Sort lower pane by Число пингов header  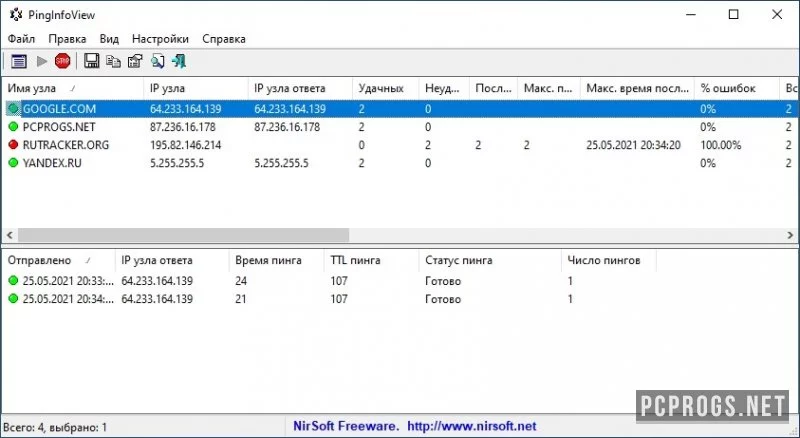tap(609, 260)
